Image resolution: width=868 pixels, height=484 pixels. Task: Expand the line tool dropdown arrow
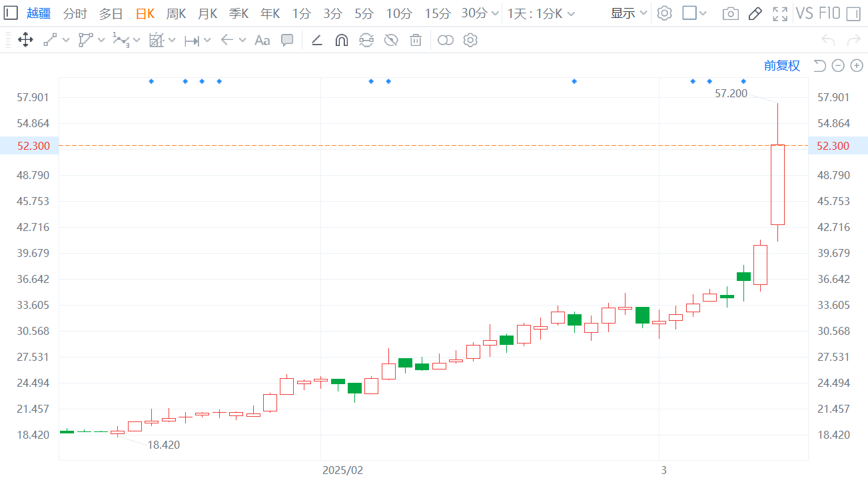point(66,41)
